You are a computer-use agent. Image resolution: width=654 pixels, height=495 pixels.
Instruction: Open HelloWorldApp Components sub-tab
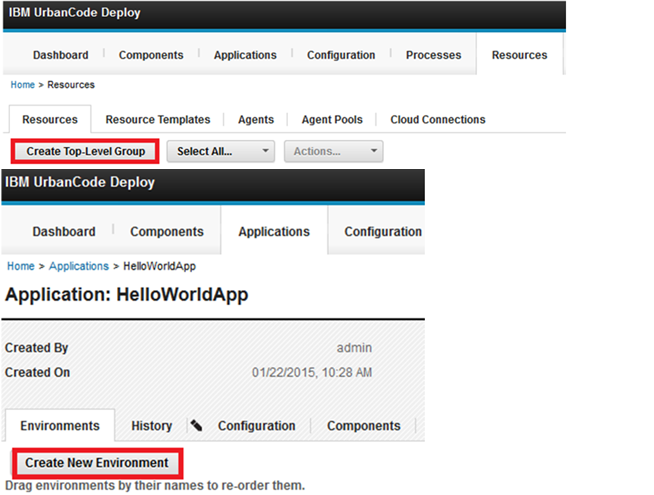point(364,426)
